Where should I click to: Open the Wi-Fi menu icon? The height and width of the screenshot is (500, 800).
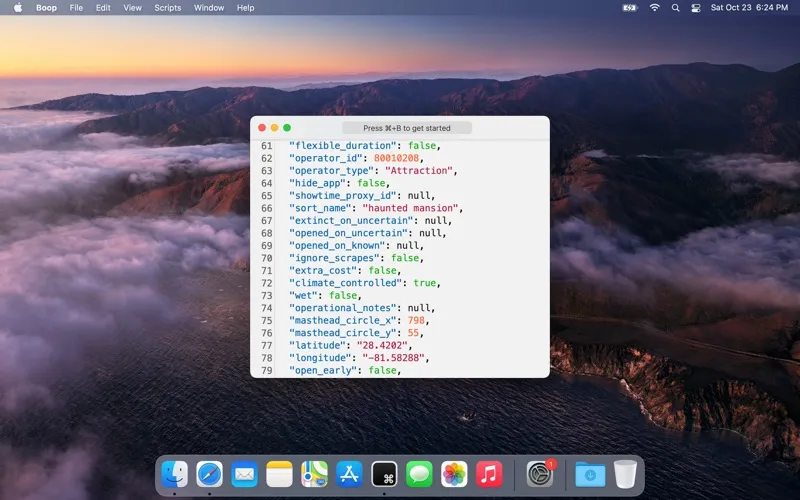[x=655, y=8]
